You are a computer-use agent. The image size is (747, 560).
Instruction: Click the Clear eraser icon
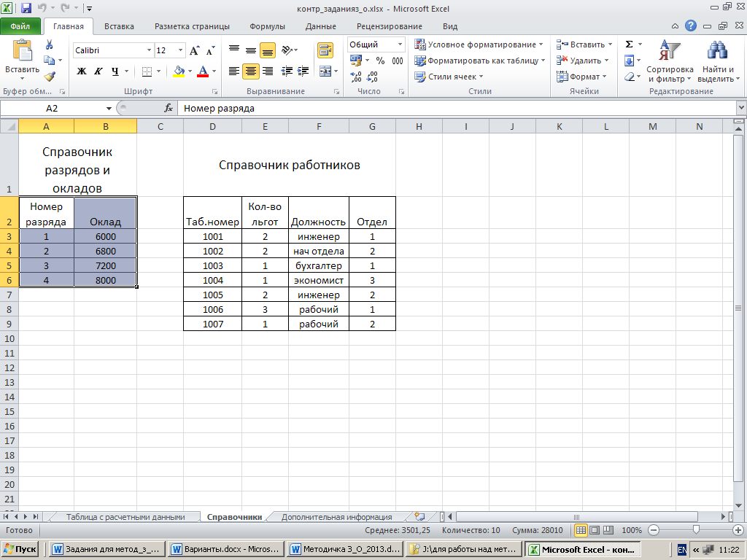tap(630, 77)
